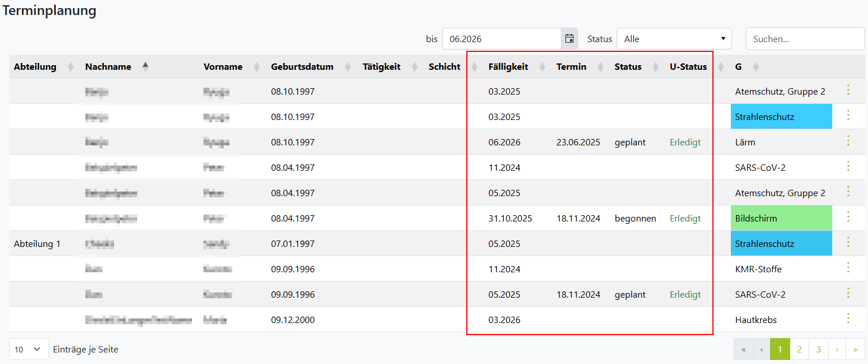Viewport: 868px width, 364px height.
Task: Click the 'KMR-Stoffe' cell
Action: 758,269
